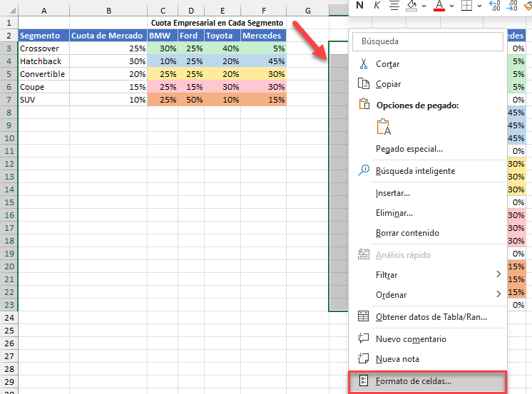Select Búsqueda inteligente
The image size is (532, 394).
[427, 171]
